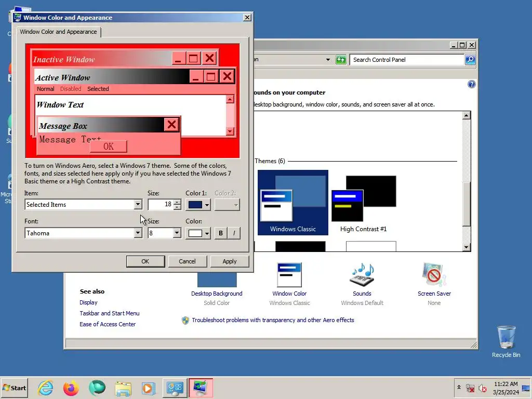Click the themes list scroll up arrow

(466, 115)
